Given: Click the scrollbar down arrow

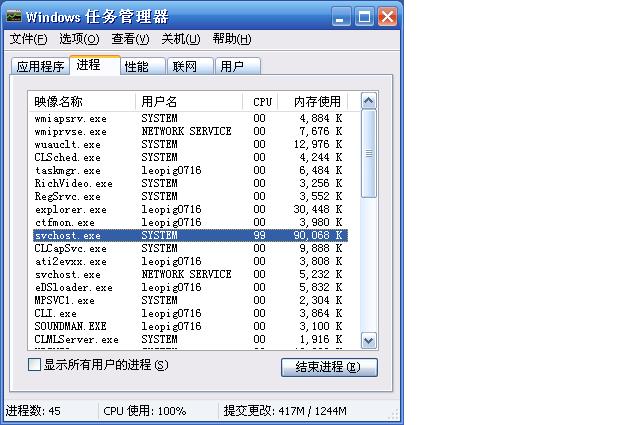Looking at the screenshot, I should point(369,340).
